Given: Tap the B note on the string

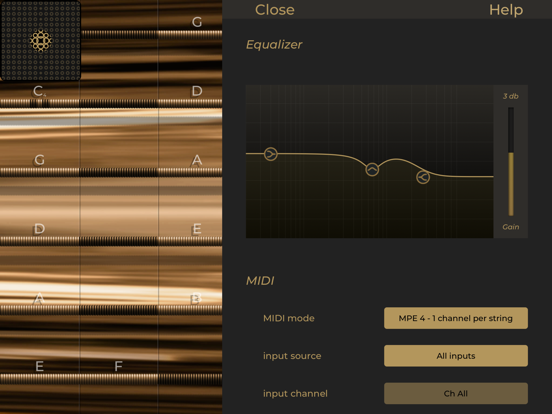Looking at the screenshot, I should click(x=196, y=299).
